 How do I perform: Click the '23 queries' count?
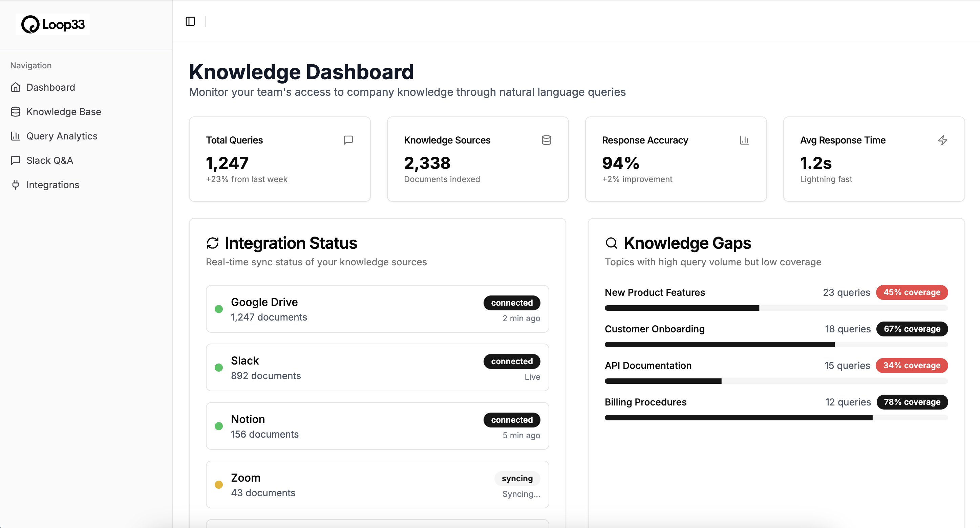(x=847, y=292)
